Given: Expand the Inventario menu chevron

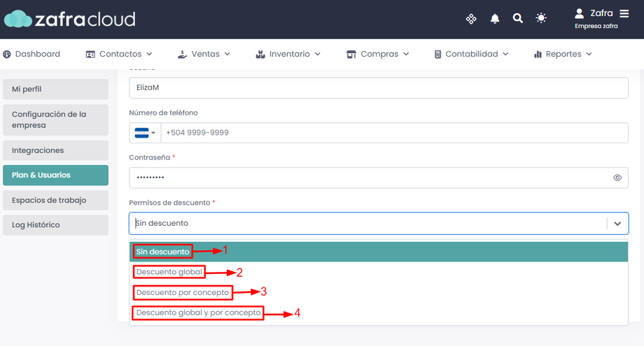Looking at the screenshot, I should 318,54.
